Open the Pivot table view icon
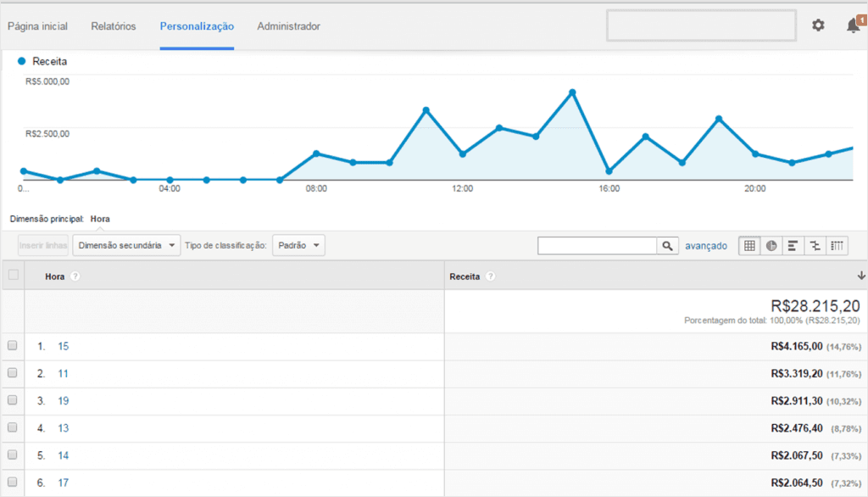Image resolution: width=868 pixels, height=497 pixels. [837, 245]
